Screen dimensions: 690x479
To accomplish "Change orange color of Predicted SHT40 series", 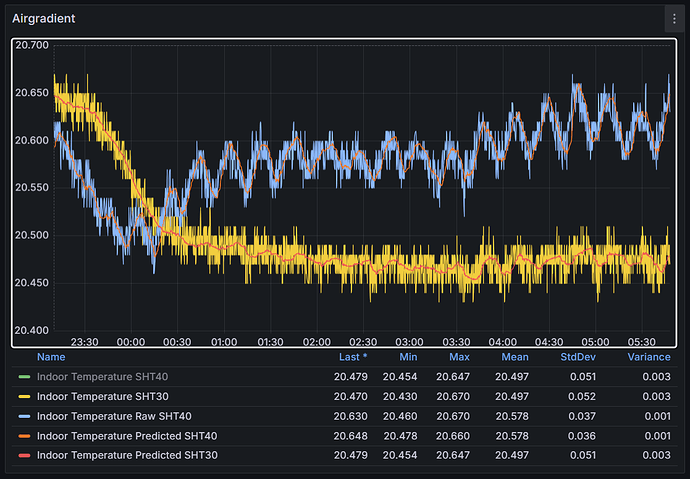I will click(x=24, y=436).
